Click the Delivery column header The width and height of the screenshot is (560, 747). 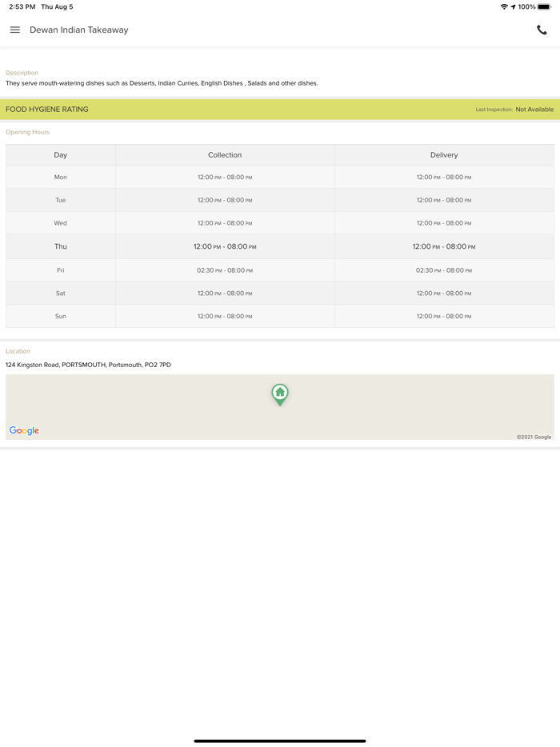click(444, 155)
